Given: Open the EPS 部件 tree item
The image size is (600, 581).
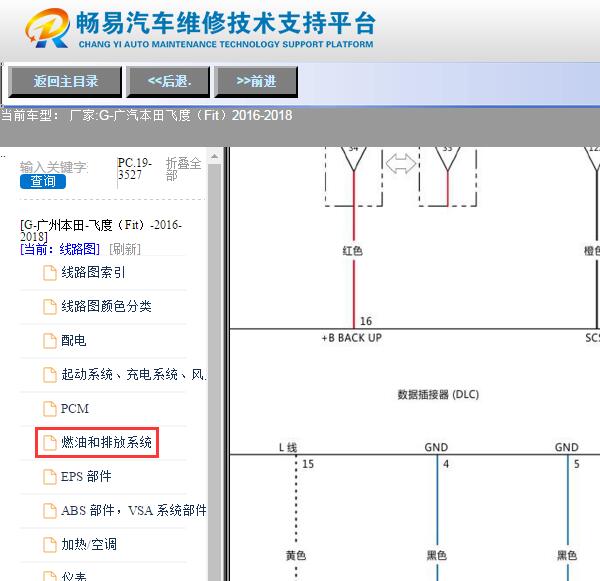Looking at the screenshot, I should tap(86, 477).
